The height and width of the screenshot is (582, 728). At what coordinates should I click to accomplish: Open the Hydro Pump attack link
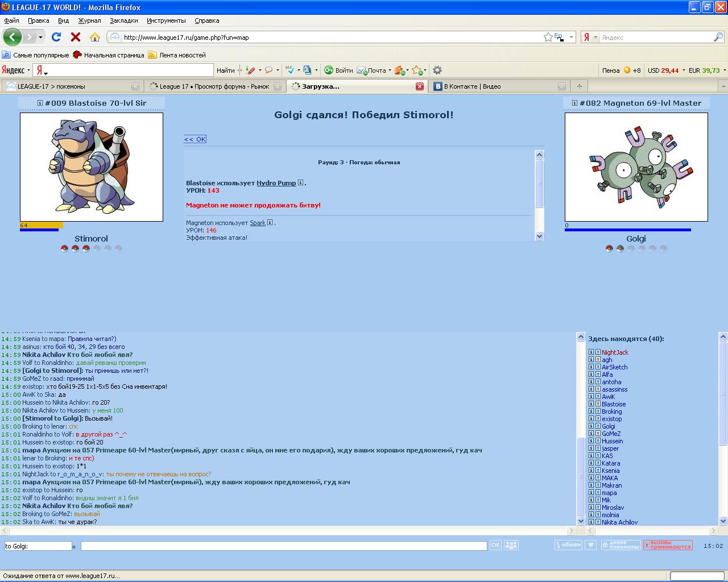[276, 183]
